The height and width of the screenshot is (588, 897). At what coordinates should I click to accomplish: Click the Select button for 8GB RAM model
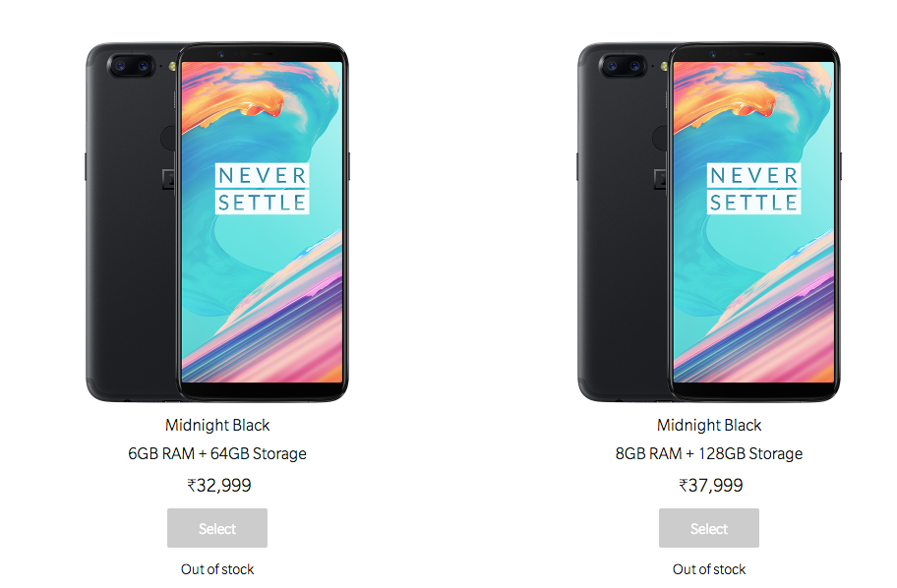coord(709,528)
